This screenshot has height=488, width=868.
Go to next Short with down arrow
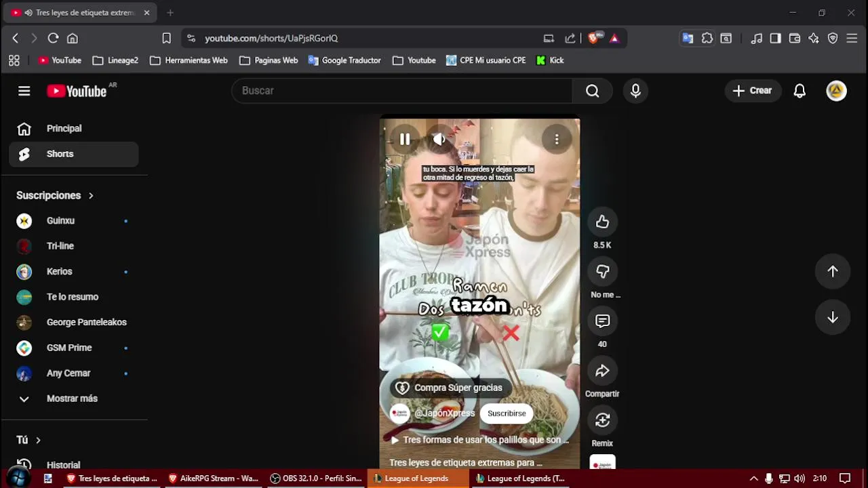coord(833,318)
